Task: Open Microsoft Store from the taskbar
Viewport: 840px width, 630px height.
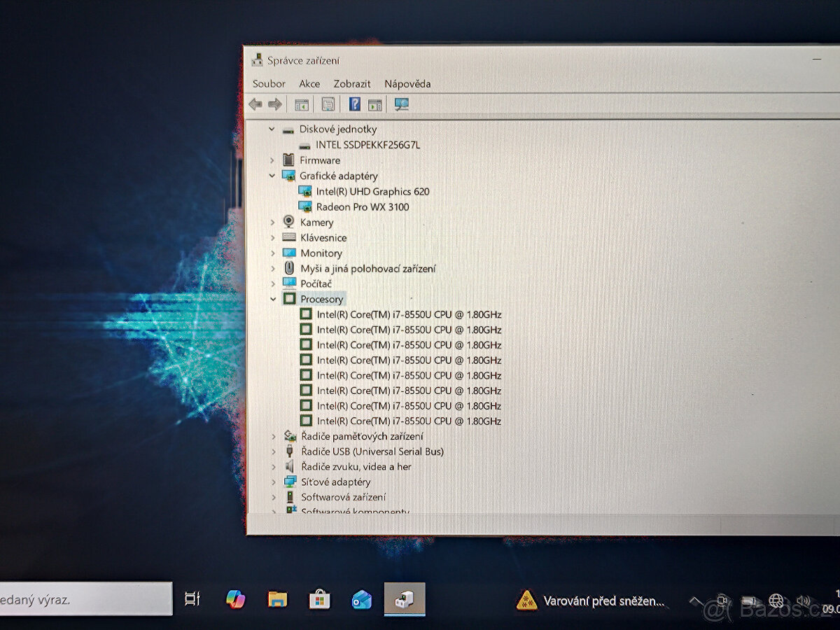Action: pyautogui.click(x=319, y=599)
